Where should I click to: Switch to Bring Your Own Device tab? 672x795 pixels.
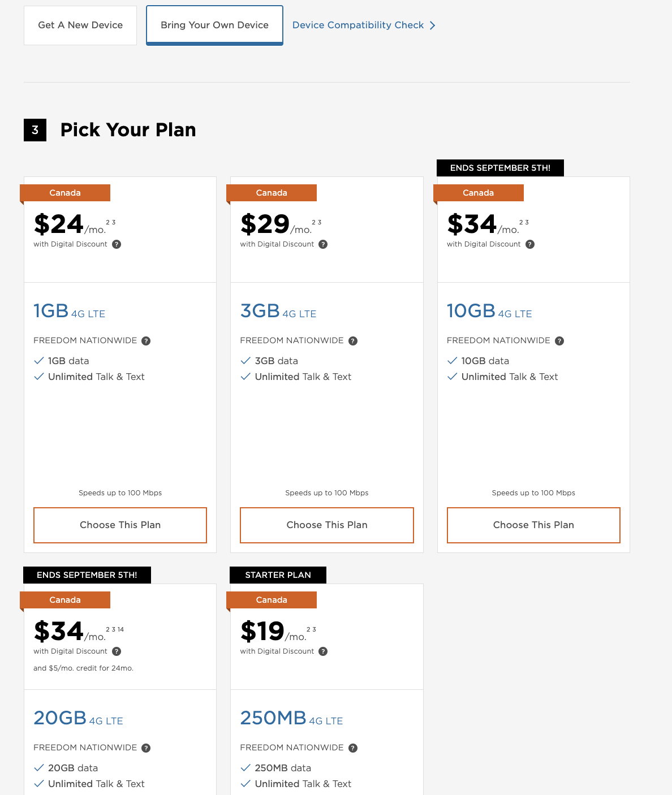214,25
